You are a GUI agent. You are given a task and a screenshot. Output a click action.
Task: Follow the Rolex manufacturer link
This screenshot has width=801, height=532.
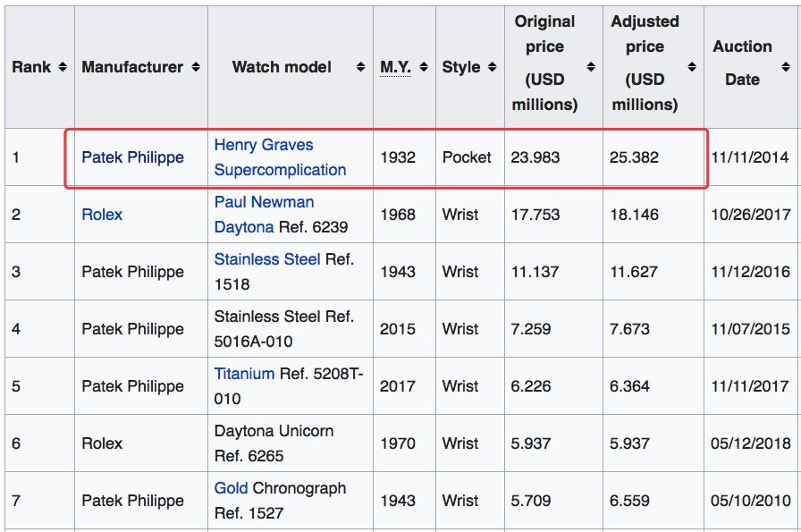[x=102, y=215]
